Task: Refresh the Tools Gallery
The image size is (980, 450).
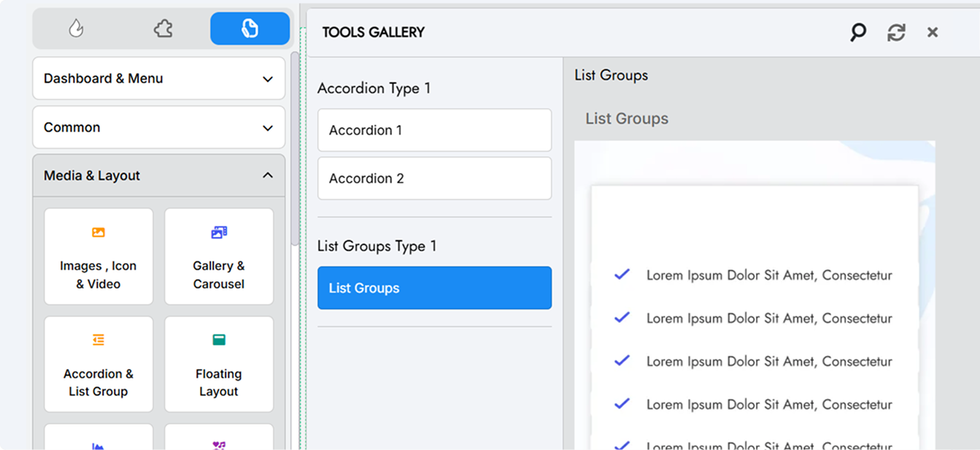Action: tap(896, 32)
